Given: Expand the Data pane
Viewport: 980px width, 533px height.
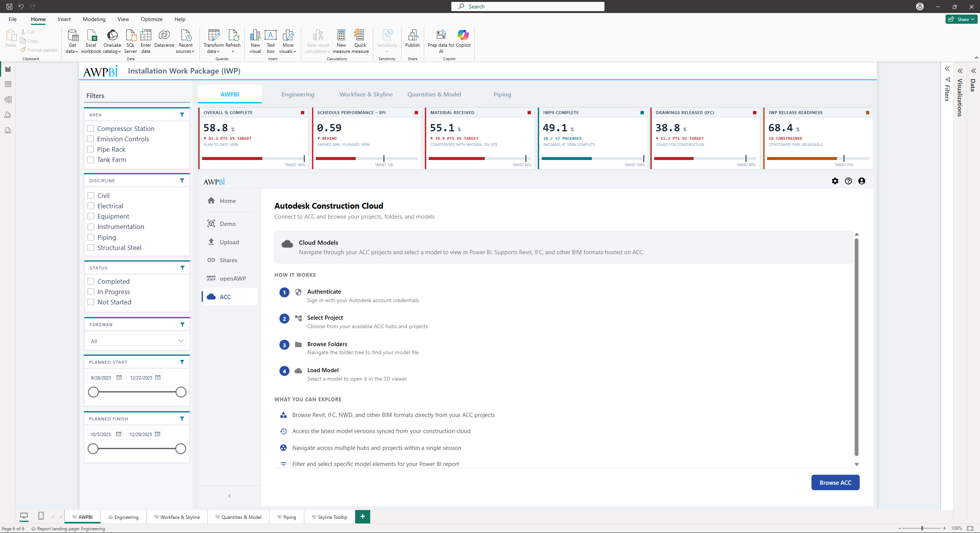Looking at the screenshot, I should coord(973,71).
